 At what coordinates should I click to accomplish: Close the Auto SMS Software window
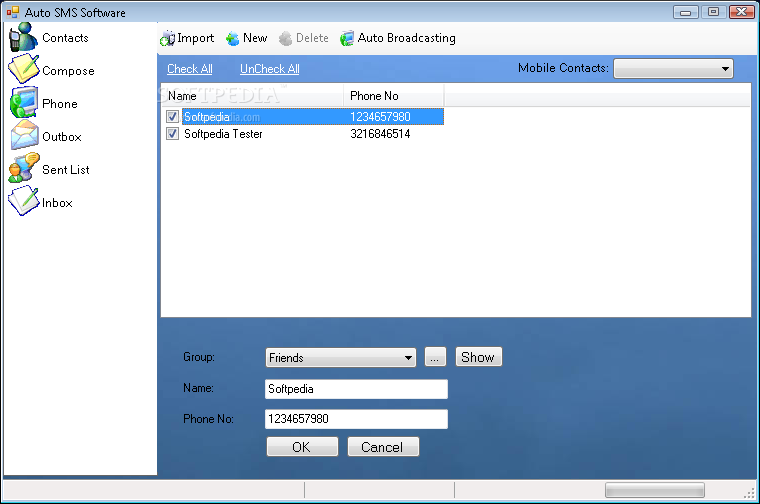[742, 12]
